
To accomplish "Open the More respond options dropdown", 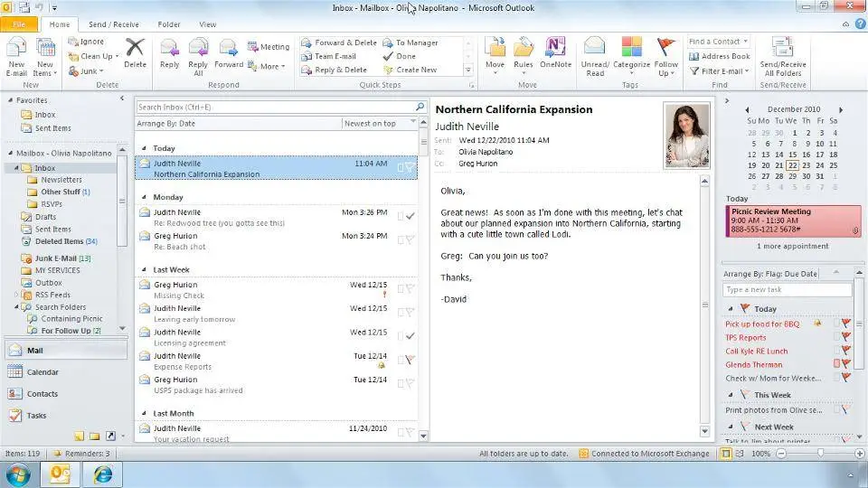I will [266, 66].
